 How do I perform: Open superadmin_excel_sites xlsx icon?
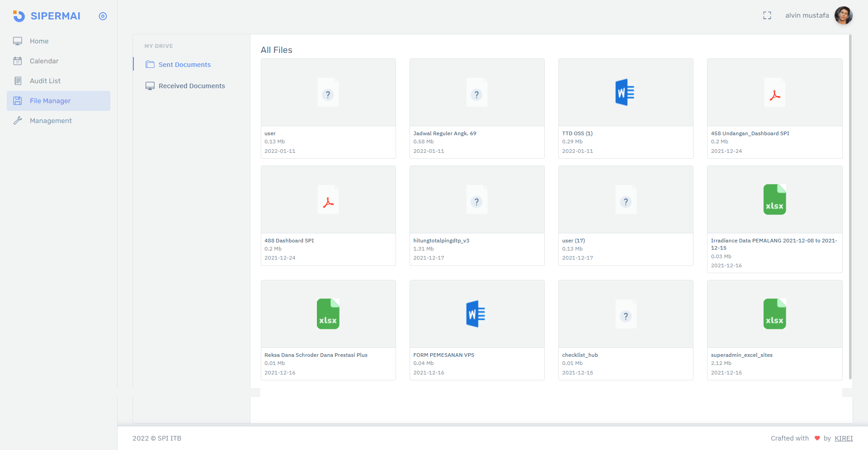tap(775, 314)
